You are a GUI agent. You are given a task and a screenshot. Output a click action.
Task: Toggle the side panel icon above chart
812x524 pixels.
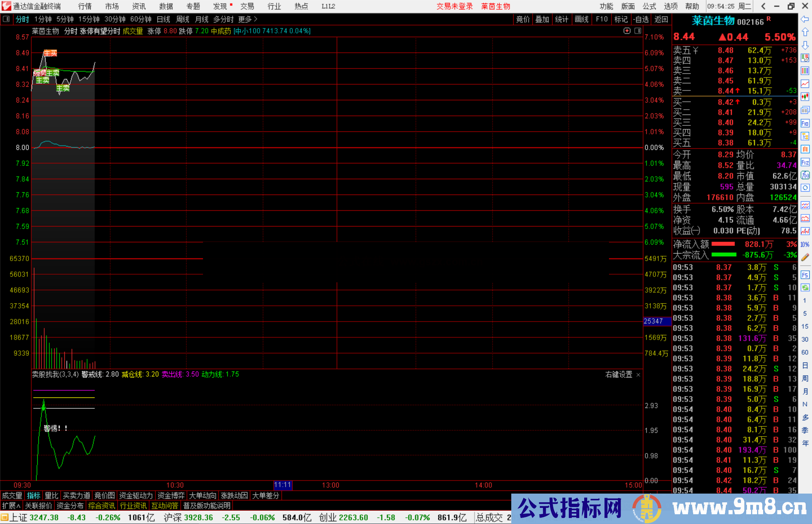pyautogui.click(x=638, y=31)
